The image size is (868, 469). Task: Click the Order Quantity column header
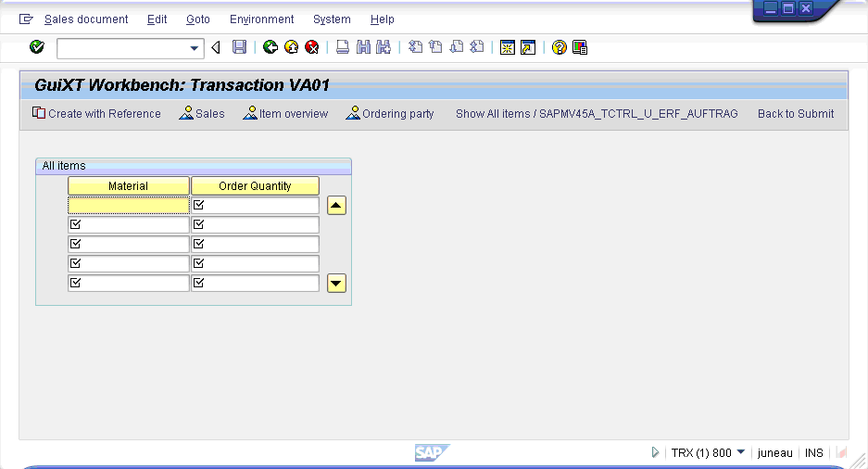255,186
